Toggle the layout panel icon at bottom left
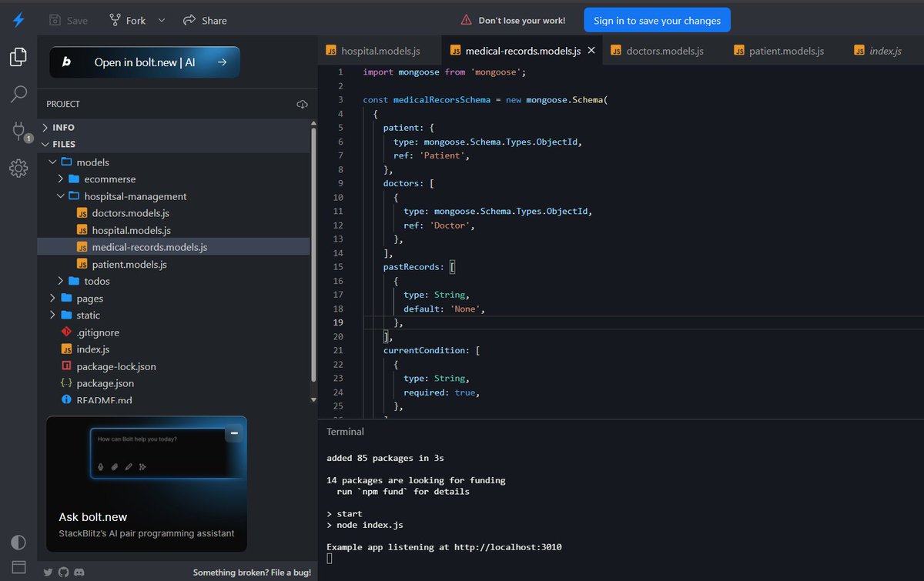 click(x=18, y=567)
